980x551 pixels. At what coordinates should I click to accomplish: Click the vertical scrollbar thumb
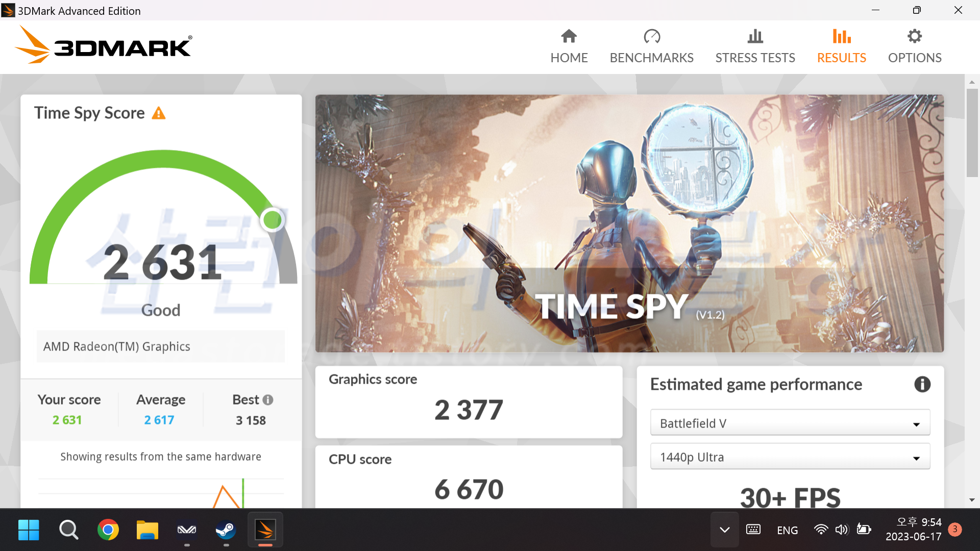pyautogui.click(x=972, y=133)
